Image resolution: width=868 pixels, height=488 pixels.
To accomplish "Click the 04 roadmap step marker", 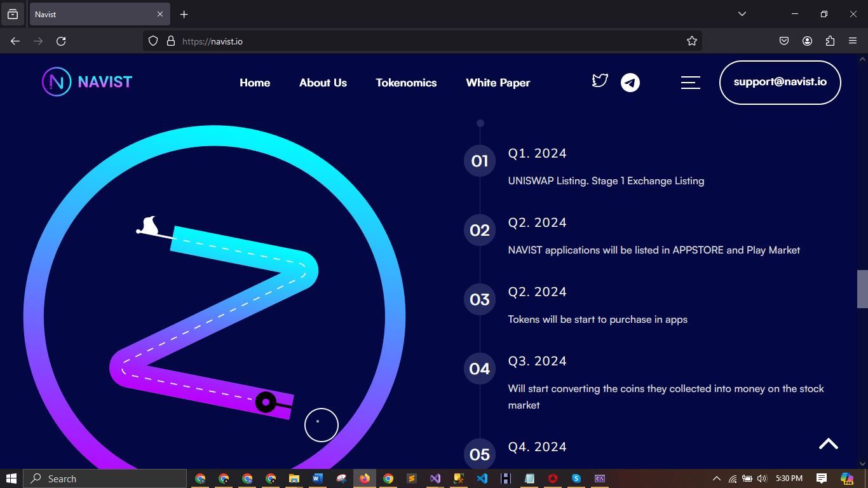I will (480, 369).
